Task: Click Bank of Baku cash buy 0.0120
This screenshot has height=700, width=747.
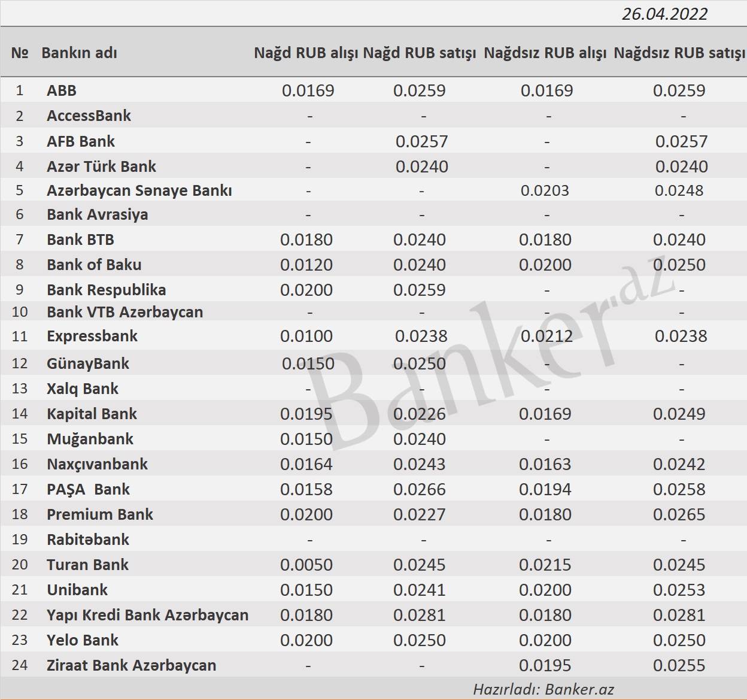Action: coord(306,265)
